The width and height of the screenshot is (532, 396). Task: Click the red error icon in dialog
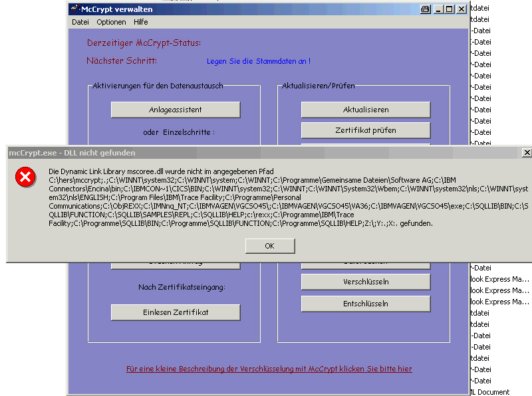(25, 177)
